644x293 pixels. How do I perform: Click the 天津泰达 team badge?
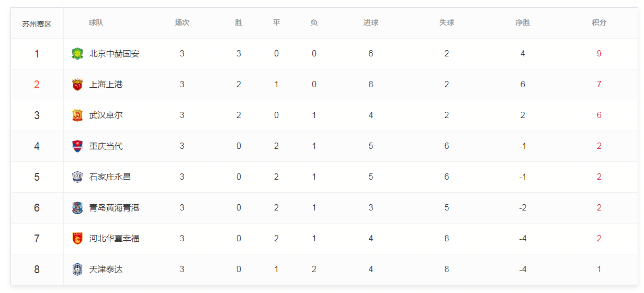tap(77, 269)
